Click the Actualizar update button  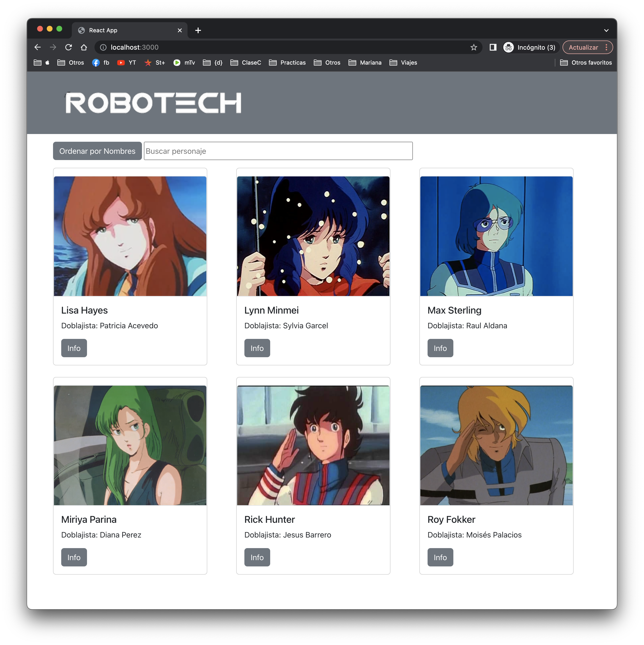[x=583, y=47]
